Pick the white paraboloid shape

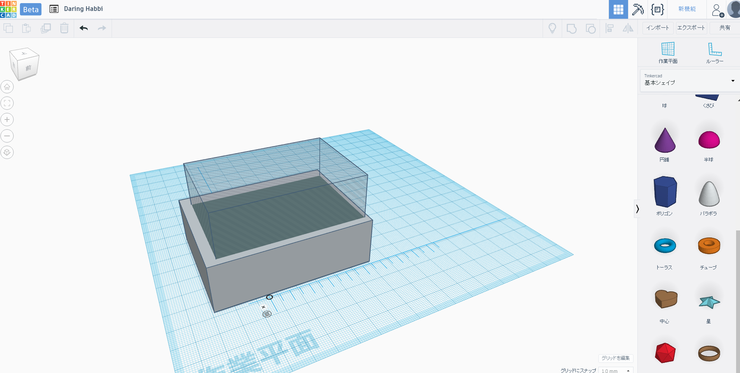pos(709,193)
